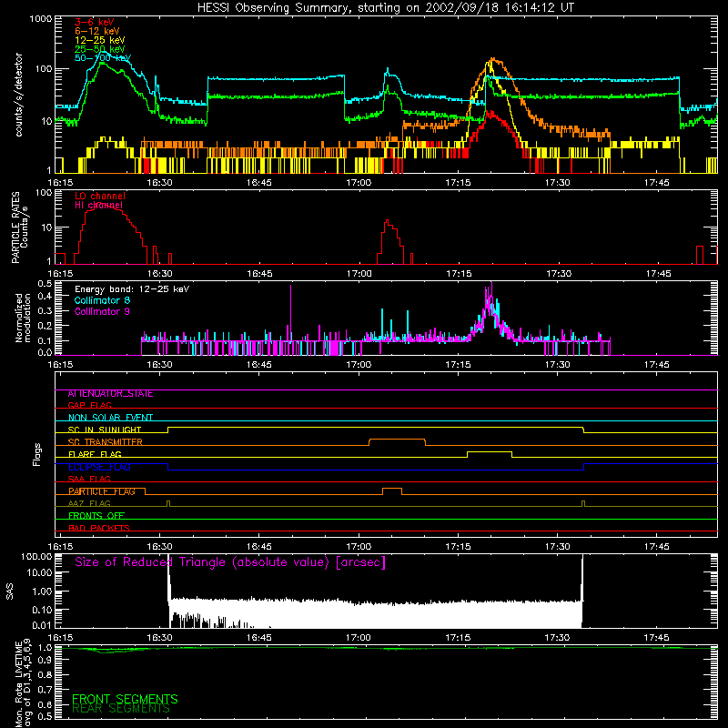Image resolution: width=728 pixels, height=728 pixels.
Task: Click the SAA_FLAG label
Action: click(89, 480)
